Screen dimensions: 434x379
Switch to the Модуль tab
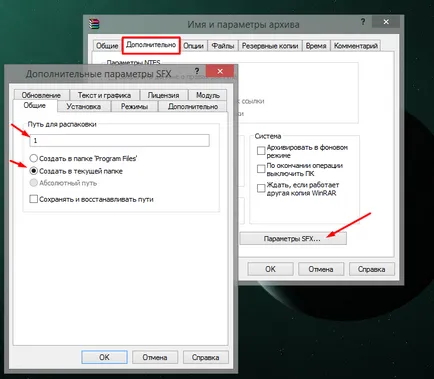pyautogui.click(x=208, y=95)
